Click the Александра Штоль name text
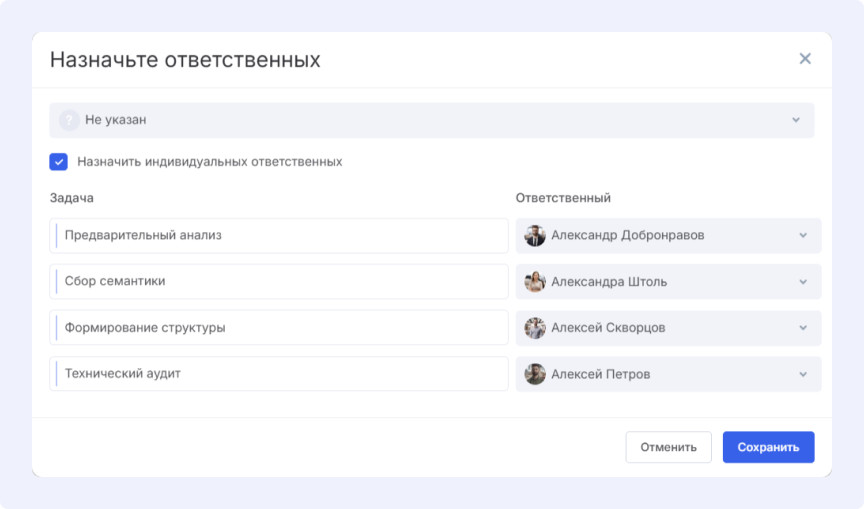 (609, 282)
